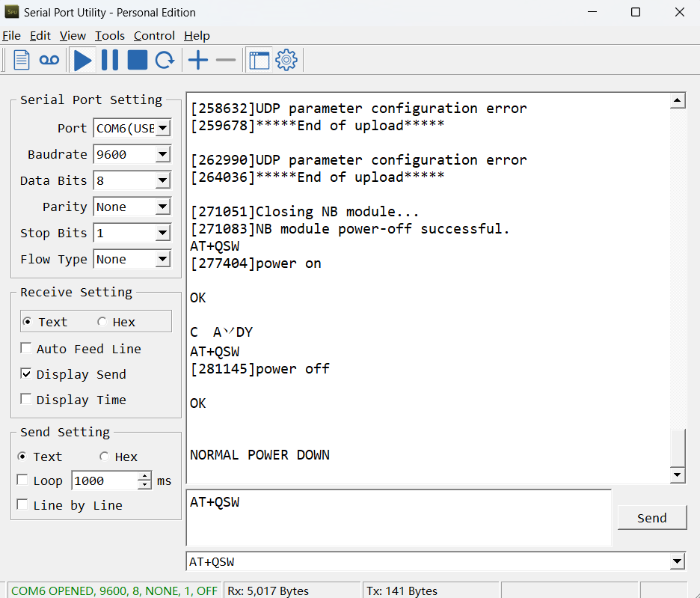Click the [271051]Closing NB module line
Screen dimensions: 700x598
coord(304,211)
